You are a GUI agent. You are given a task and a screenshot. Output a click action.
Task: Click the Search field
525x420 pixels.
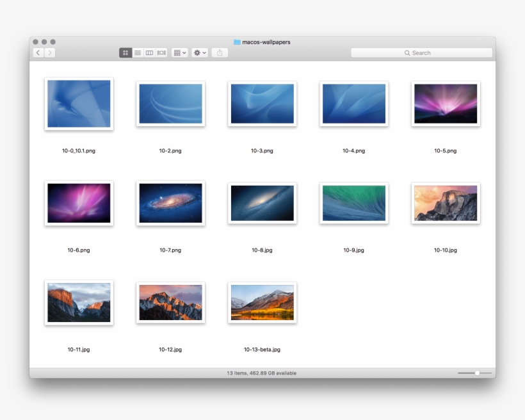pyautogui.click(x=421, y=53)
